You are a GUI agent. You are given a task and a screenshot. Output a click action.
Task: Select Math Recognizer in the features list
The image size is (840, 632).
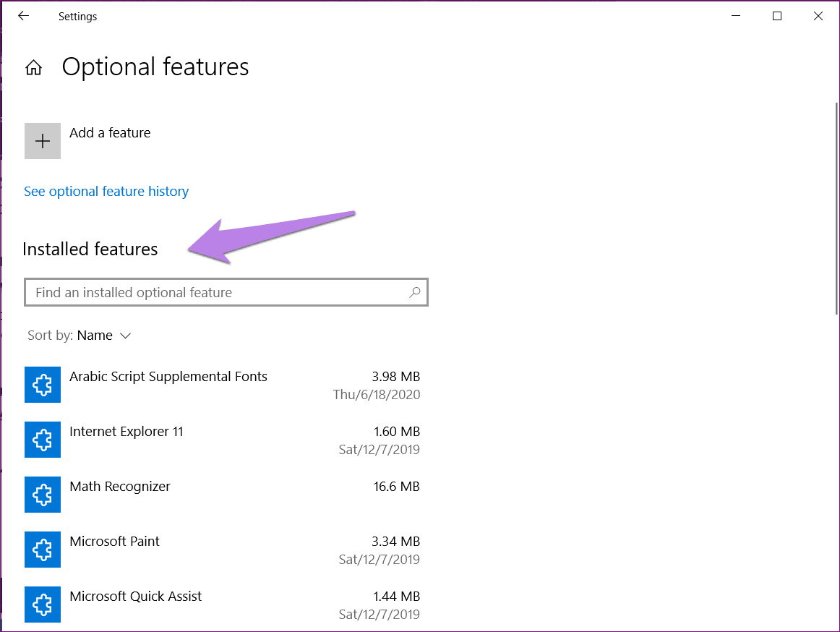[120, 486]
